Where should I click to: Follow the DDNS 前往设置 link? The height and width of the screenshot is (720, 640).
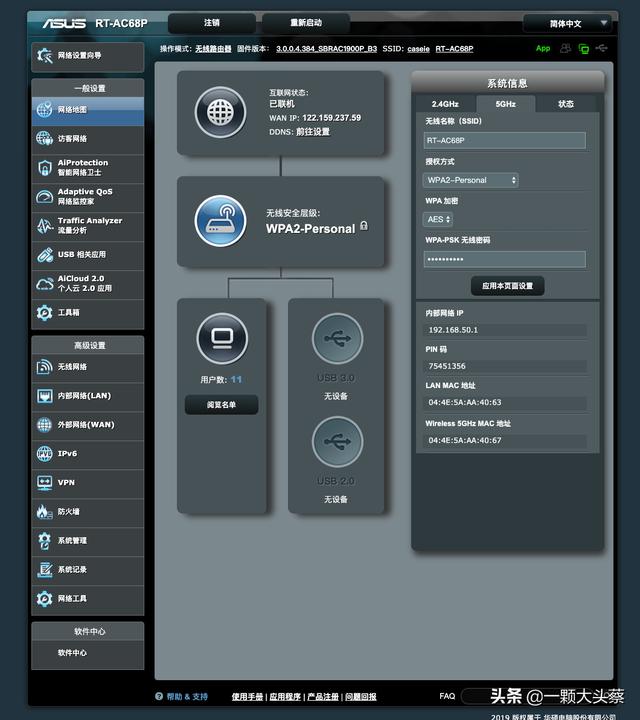313,132
